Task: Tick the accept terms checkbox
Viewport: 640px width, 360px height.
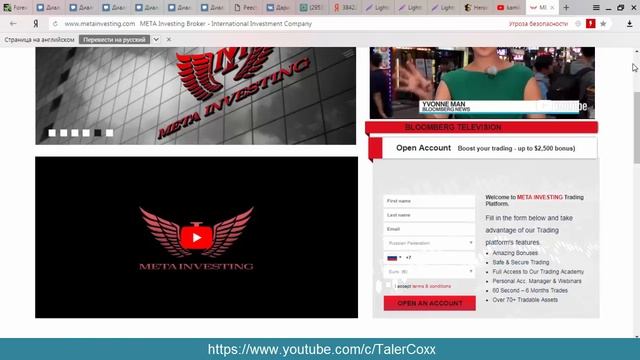Action: (x=389, y=286)
